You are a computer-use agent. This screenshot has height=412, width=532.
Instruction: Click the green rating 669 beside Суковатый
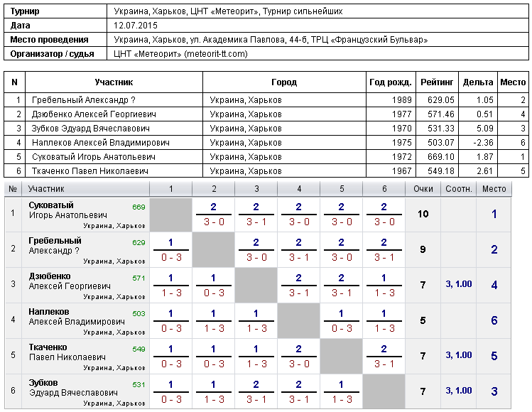pyautogui.click(x=139, y=207)
